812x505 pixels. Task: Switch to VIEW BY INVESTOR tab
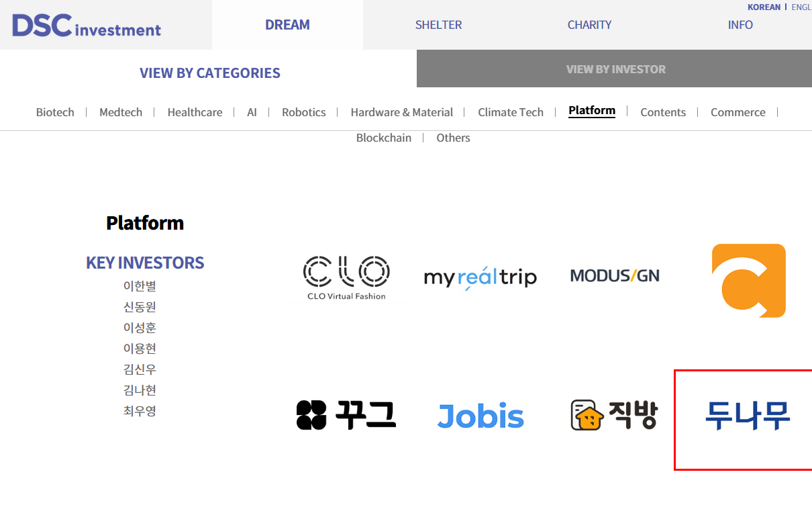(615, 68)
